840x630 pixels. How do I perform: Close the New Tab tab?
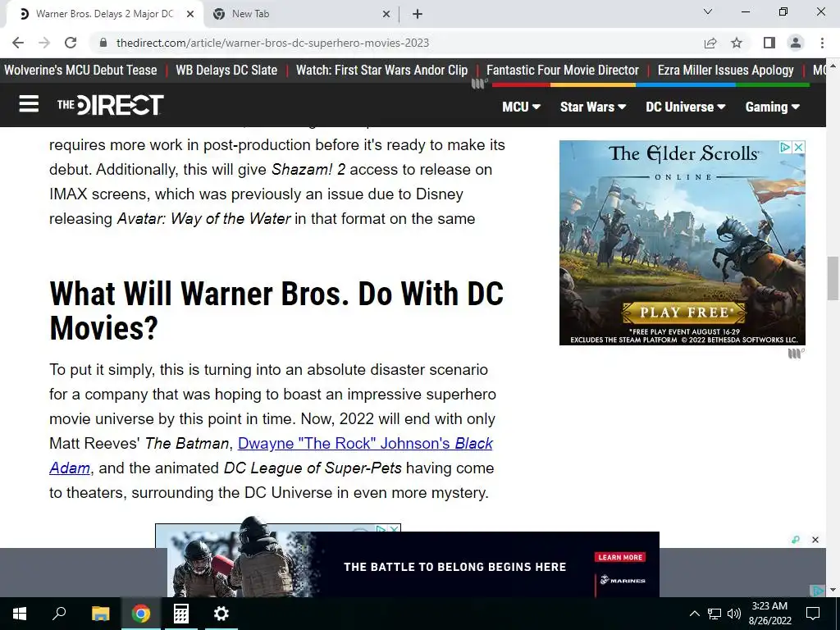pyautogui.click(x=386, y=15)
